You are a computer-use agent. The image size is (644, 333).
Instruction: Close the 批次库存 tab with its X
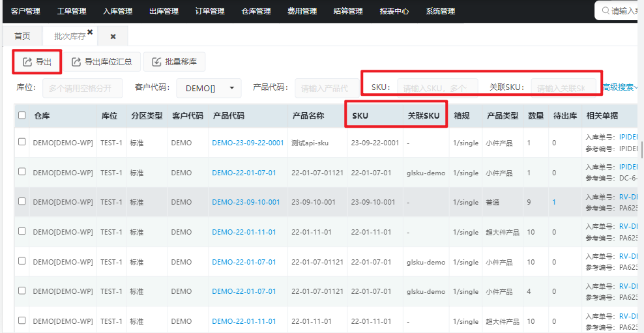tap(90, 32)
